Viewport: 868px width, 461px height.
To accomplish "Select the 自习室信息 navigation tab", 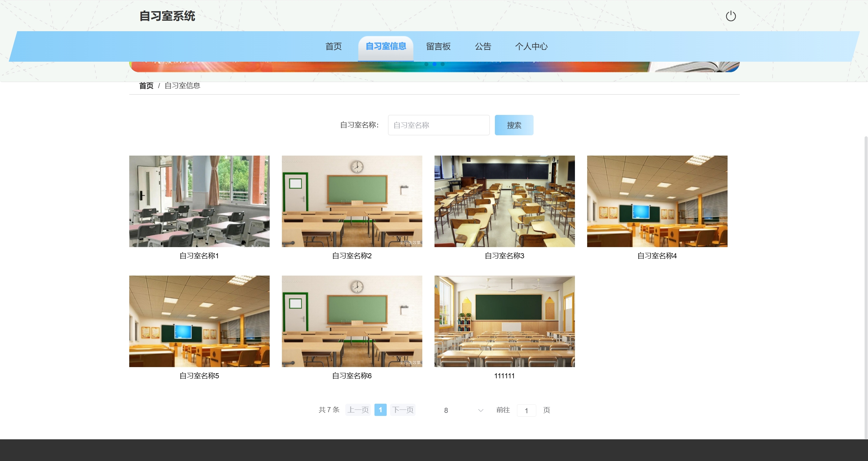I will tap(386, 46).
